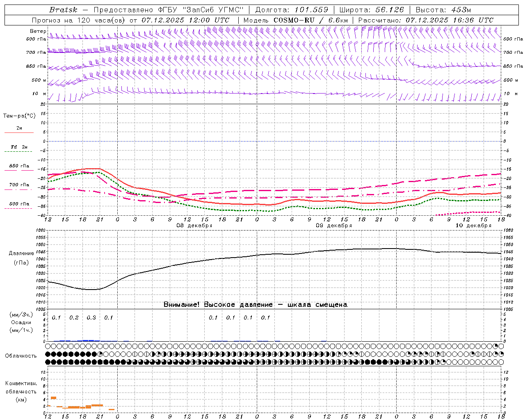This screenshot has height=420, width=525.
Task: Click the "(мм/1ч.)" precipitation unit label
Action: click(x=21, y=330)
